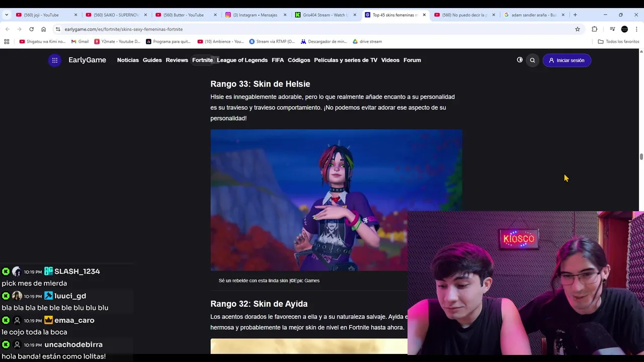Close the joji YouTube tab
This screenshot has height=362, width=644.
(x=76, y=15)
